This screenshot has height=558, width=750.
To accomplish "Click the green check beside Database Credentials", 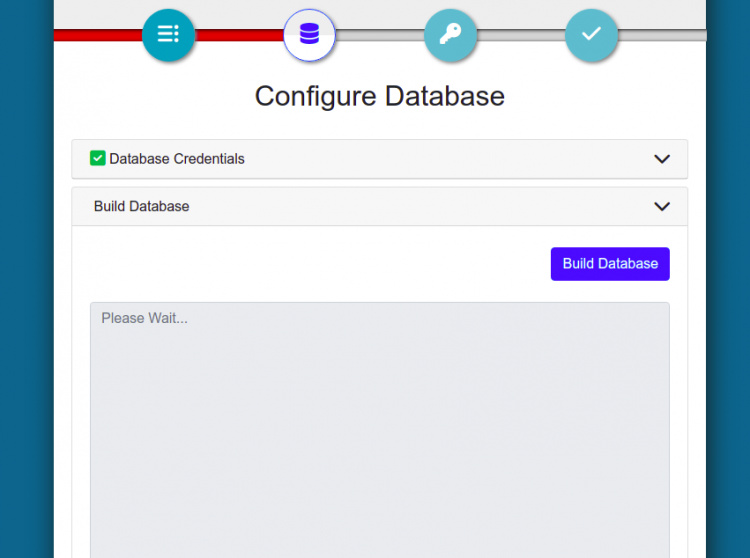I will pyautogui.click(x=98, y=158).
